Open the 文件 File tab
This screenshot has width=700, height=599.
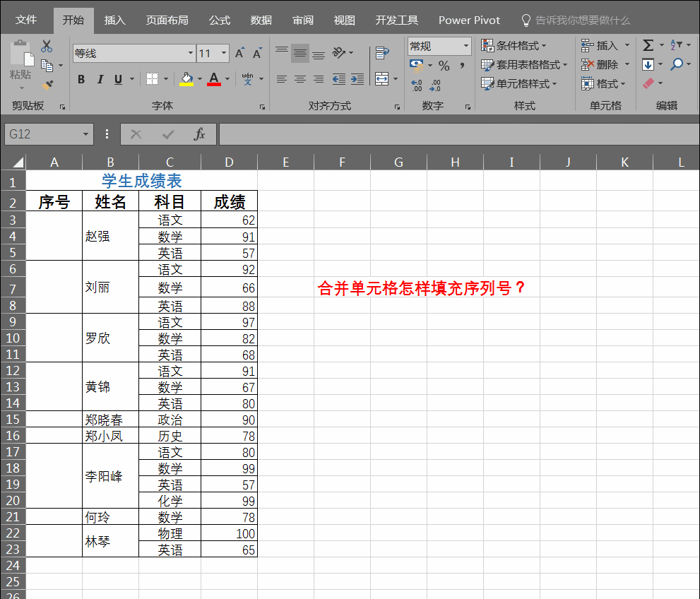(26, 20)
